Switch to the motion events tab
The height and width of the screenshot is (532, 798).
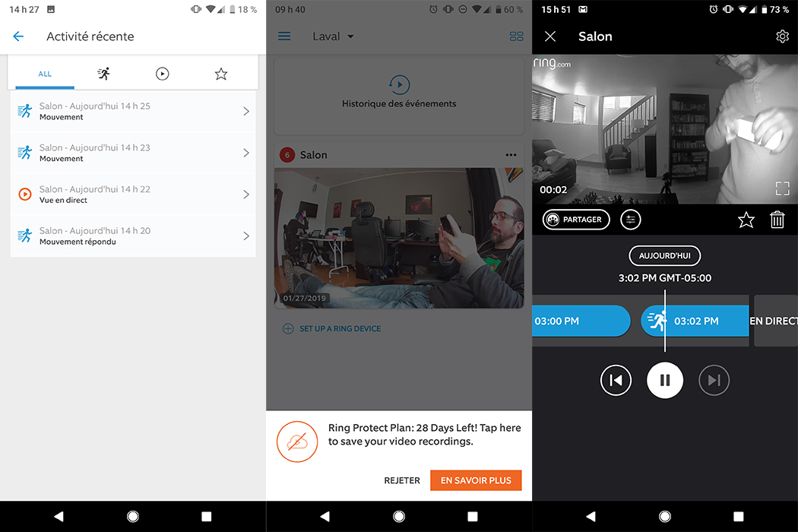click(103, 74)
